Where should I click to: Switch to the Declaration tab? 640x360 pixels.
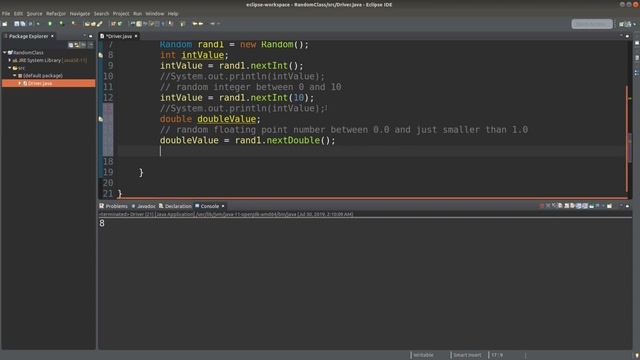(175, 206)
